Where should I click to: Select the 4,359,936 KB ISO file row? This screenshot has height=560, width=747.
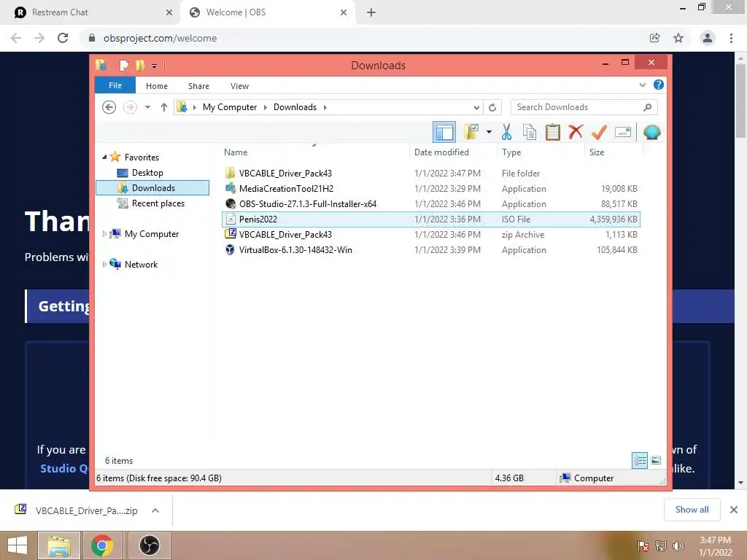pyautogui.click(x=430, y=219)
